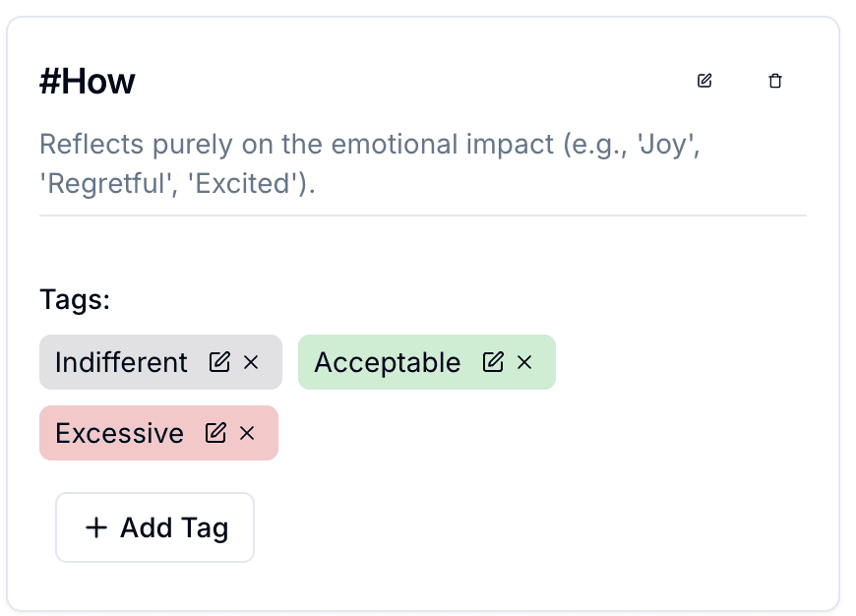
Task: Click the pencil icon on the Indifferent tag
Action: [x=217, y=362]
